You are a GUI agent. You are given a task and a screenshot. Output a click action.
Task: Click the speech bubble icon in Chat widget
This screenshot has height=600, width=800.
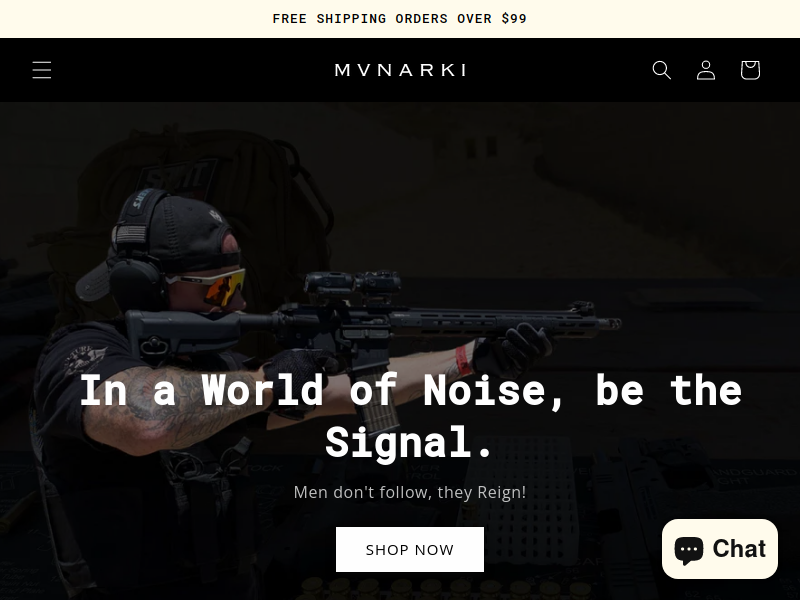(689, 550)
